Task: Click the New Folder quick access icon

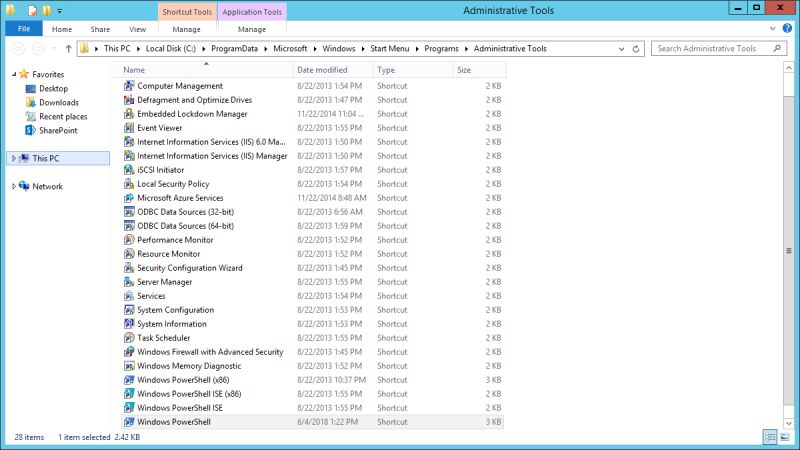Action: 46,10
